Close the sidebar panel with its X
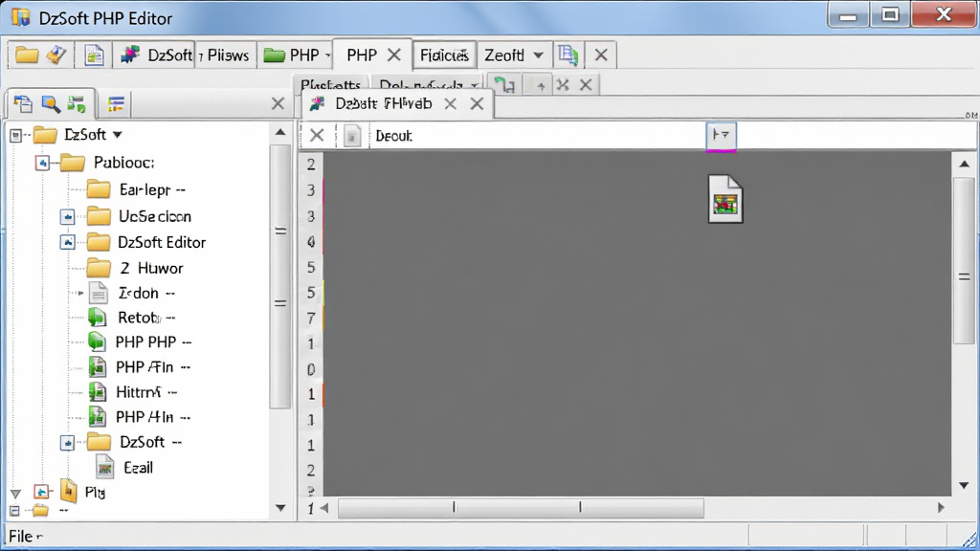 tap(278, 103)
